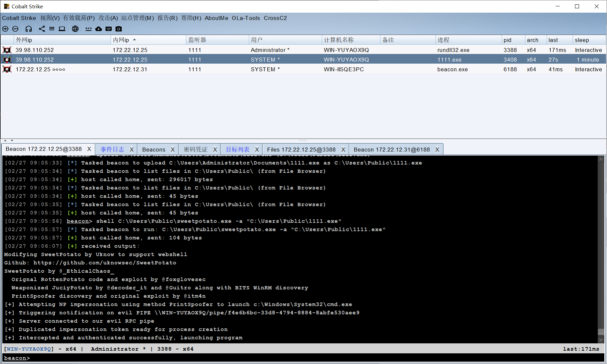Select the 事件日志 tab
This screenshot has height=364, width=607.
click(x=112, y=149)
